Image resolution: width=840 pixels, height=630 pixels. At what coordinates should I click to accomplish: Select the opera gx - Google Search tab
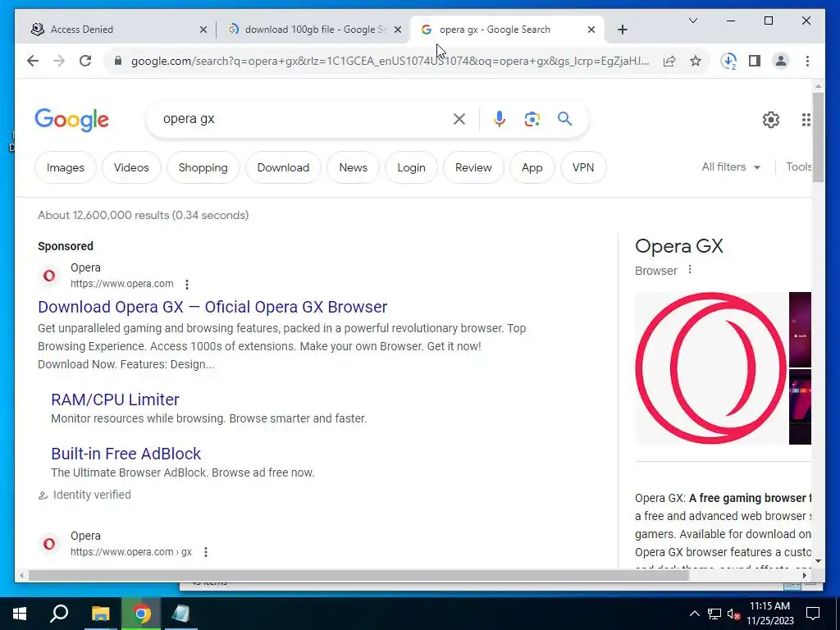point(507,30)
